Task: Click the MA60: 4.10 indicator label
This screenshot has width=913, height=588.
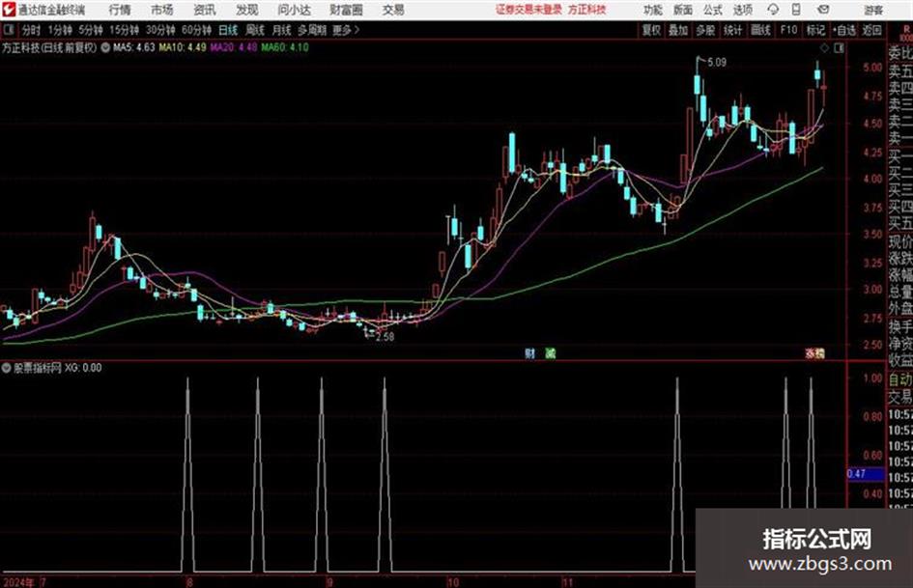Action: tap(285, 47)
